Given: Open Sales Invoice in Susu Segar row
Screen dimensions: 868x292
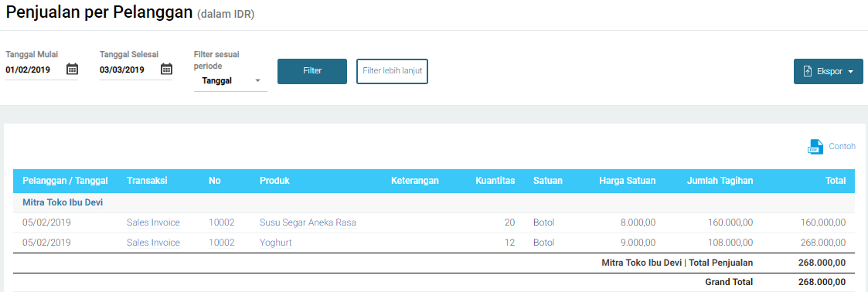Looking at the screenshot, I should tap(153, 222).
